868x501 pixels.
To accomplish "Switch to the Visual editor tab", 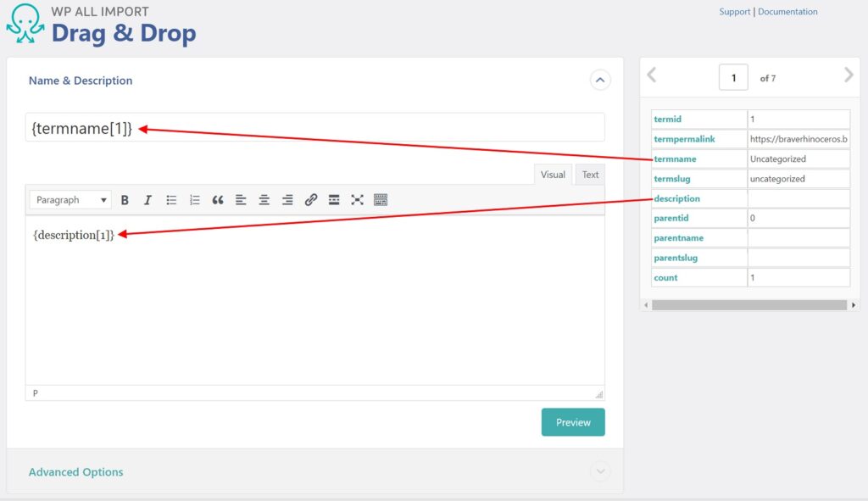I will coord(553,175).
